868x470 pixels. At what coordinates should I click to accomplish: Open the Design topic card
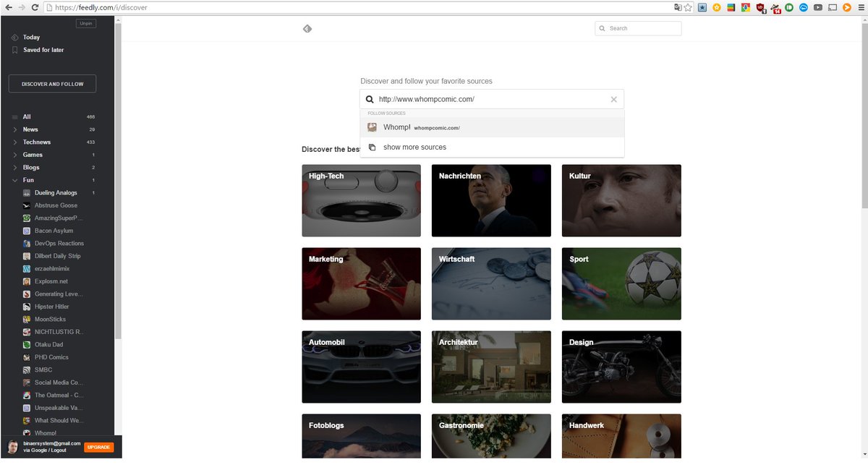pyautogui.click(x=621, y=367)
